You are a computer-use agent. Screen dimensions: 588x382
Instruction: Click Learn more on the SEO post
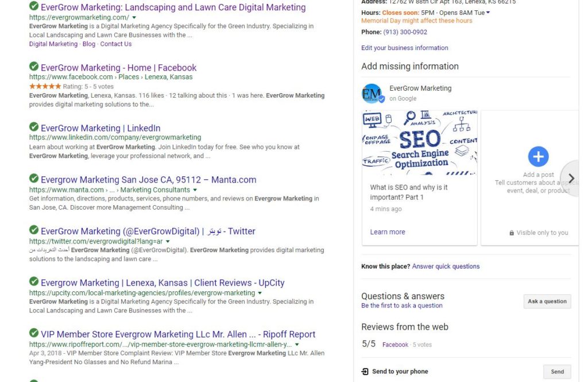coord(388,232)
